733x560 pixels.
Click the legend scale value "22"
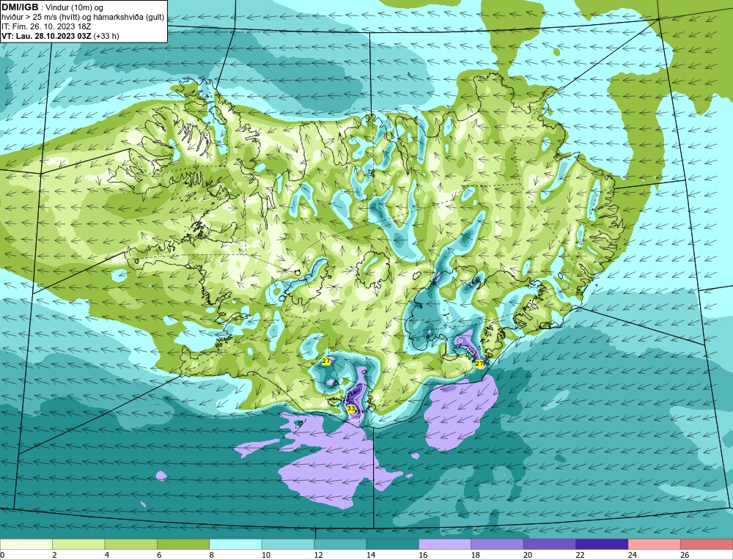point(580,555)
